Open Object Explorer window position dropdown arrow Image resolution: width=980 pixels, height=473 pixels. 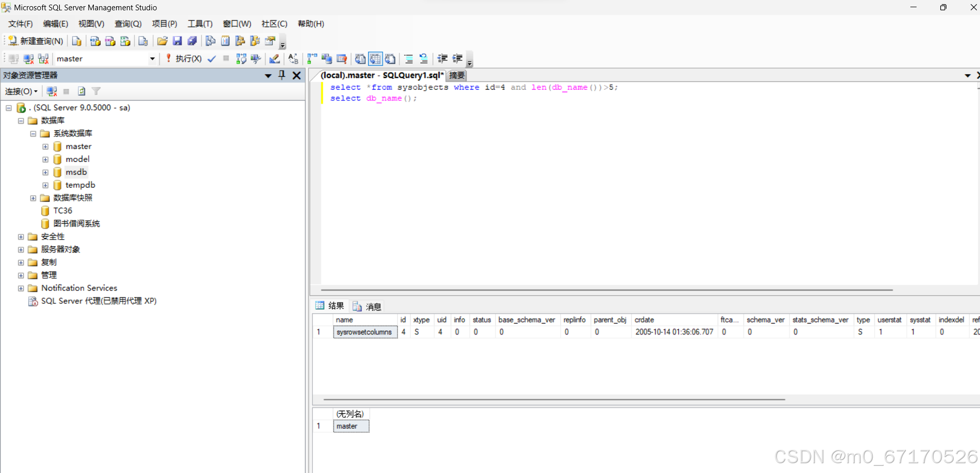pyautogui.click(x=268, y=76)
